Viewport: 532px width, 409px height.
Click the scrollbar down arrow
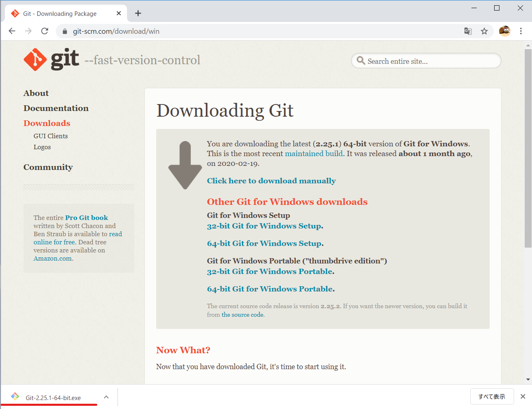tap(528, 380)
